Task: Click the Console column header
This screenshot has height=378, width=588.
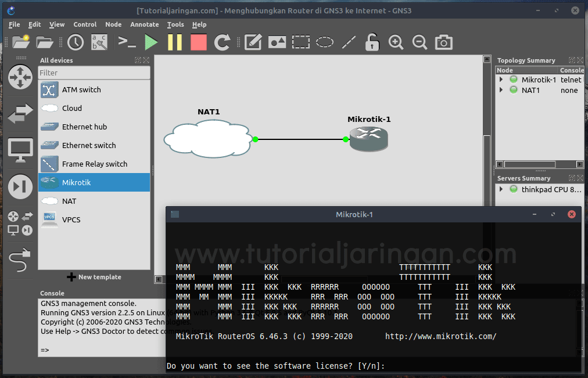Action: [x=571, y=70]
